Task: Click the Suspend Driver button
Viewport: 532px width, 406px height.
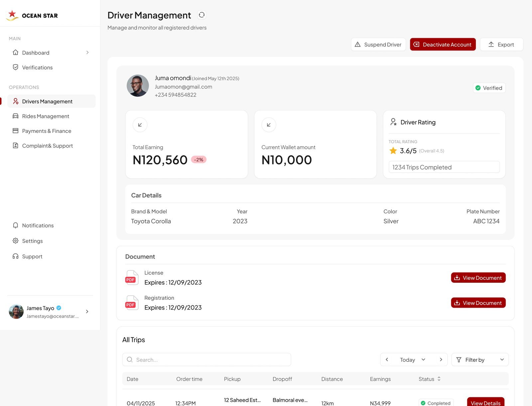Action: [378, 45]
